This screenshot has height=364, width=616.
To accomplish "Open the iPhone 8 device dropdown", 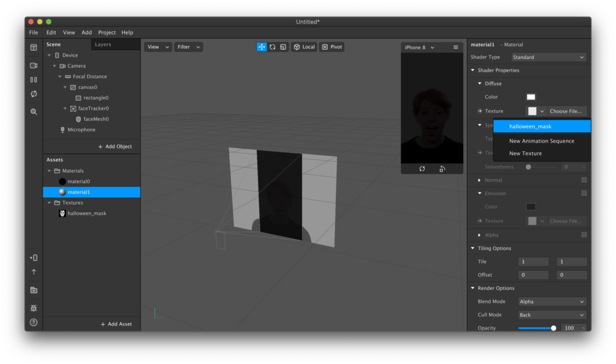I will coord(419,47).
